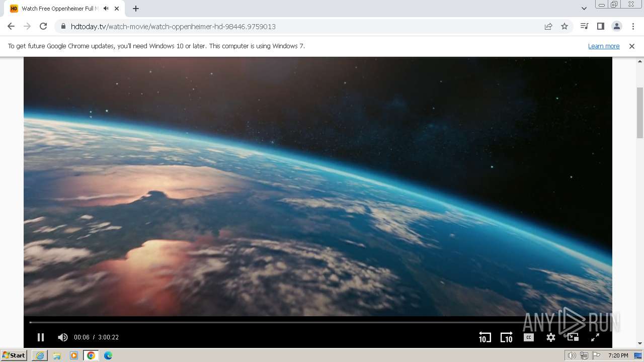Launch Internet Explorer from taskbar
The height and width of the screenshot is (362, 644).
(40, 355)
